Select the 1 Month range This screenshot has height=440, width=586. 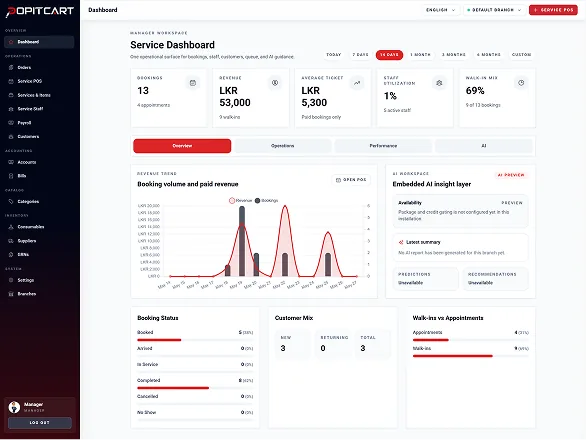(420, 55)
